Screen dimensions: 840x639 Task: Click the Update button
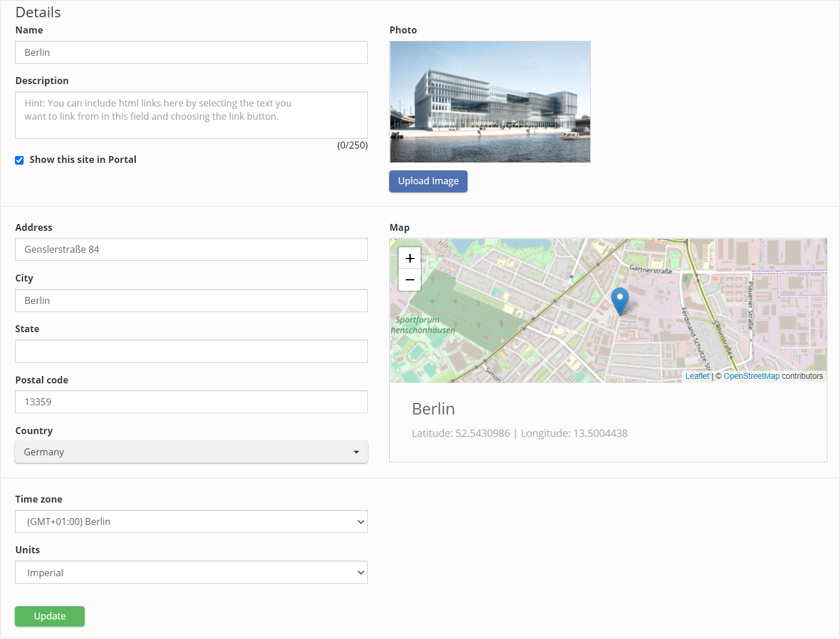pyautogui.click(x=50, y=616)
